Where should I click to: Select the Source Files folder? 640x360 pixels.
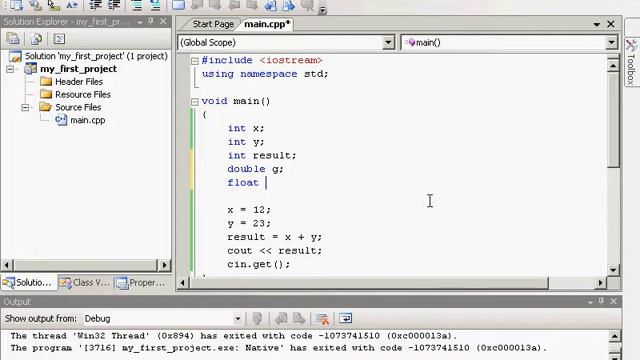[x=78, y=107]
